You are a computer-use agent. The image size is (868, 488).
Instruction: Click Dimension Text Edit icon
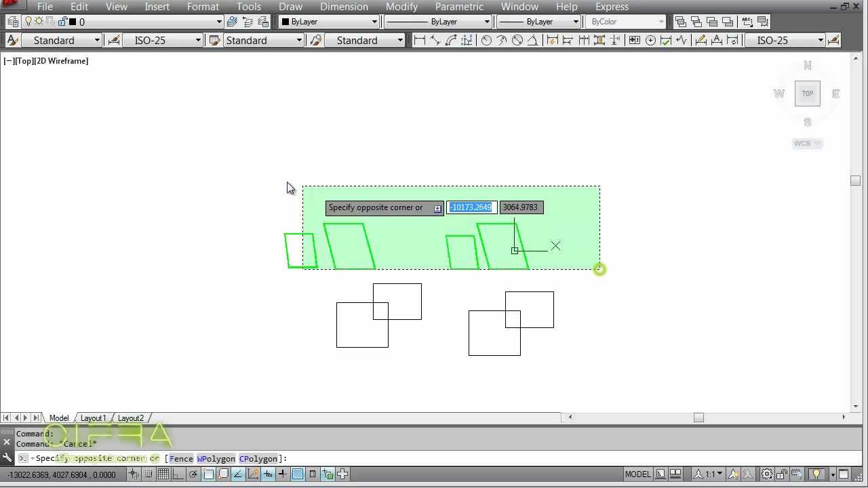point(717,40)
